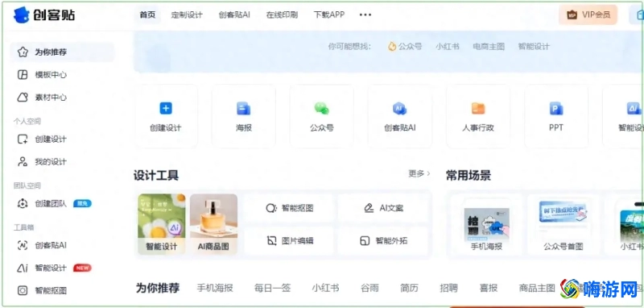
Task: Open the AI商品图 perfume thumbnail
Action: click(x=213, y=224)
